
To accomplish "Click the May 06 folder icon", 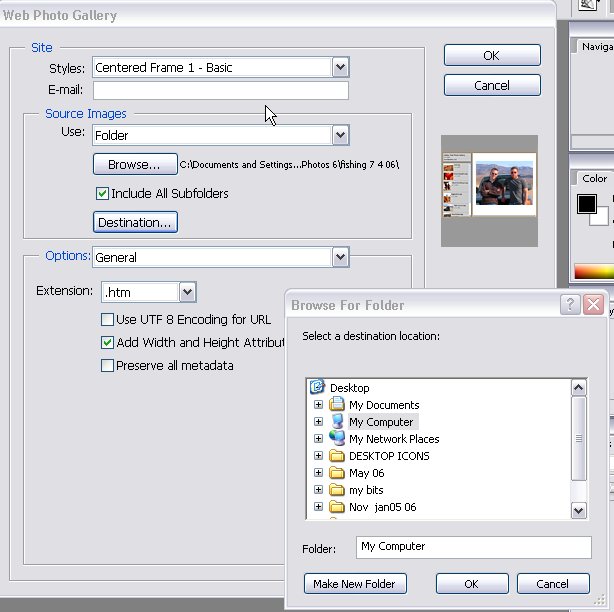I will tap(337, 473).
